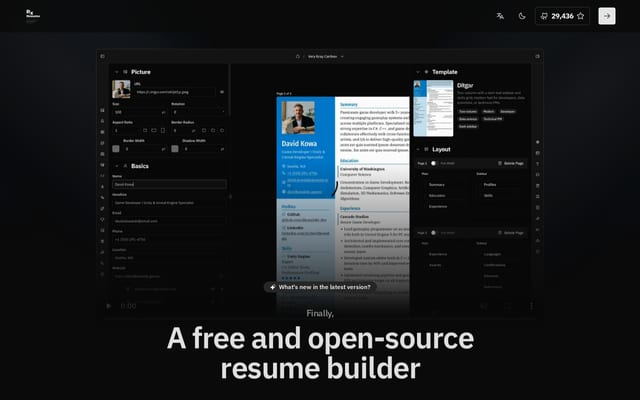The height and width of the screenshot is (400, 640).
Task: Click the Location input field
Action: point(169,258)
